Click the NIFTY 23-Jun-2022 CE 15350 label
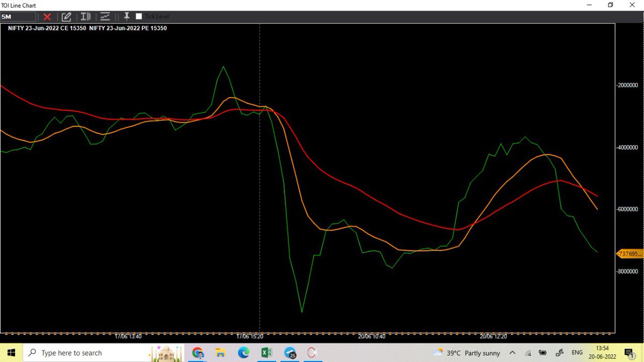The height and width of the screenshot is (362, 644). coord(47,28)
